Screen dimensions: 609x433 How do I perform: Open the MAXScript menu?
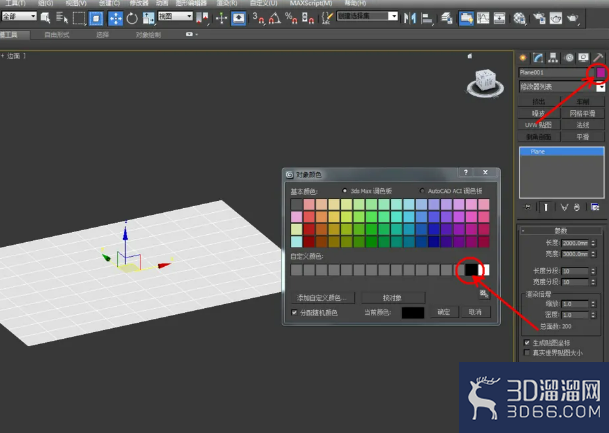point(311,3)
